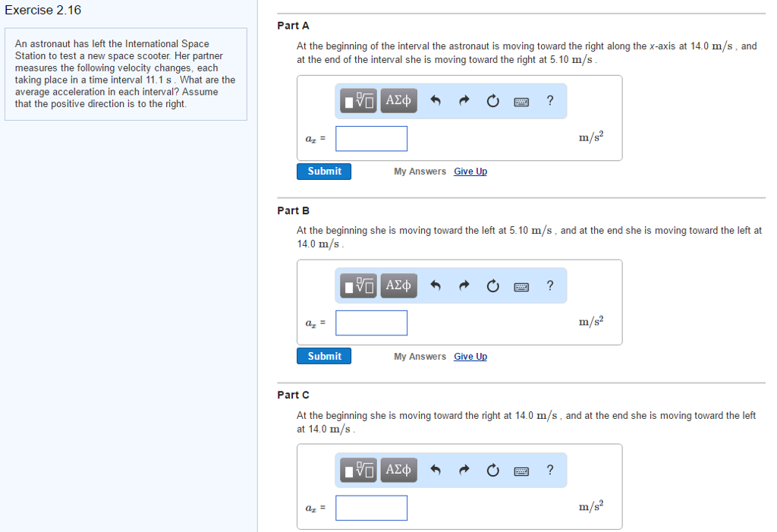The height and width of the screenshot is (532, 777).
Task: Open the math templates button in Part A
Action: [x=359, y=101]
